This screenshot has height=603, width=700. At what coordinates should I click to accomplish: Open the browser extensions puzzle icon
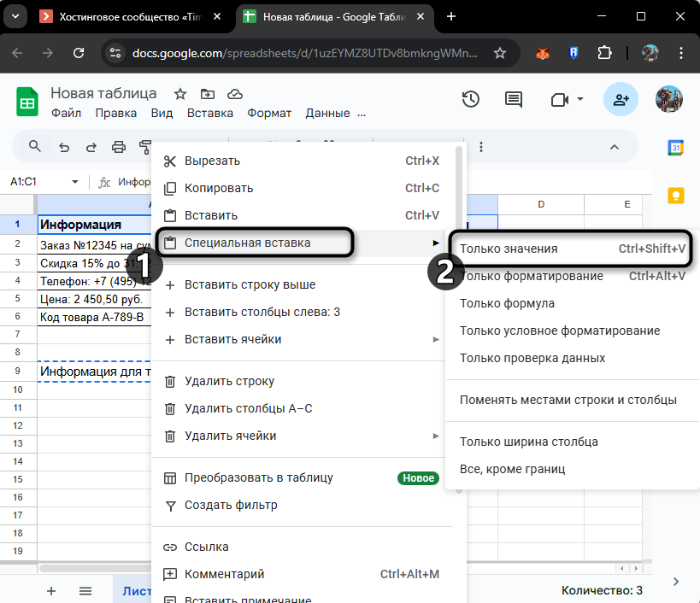pyautogui.click(x=604, y=53)
